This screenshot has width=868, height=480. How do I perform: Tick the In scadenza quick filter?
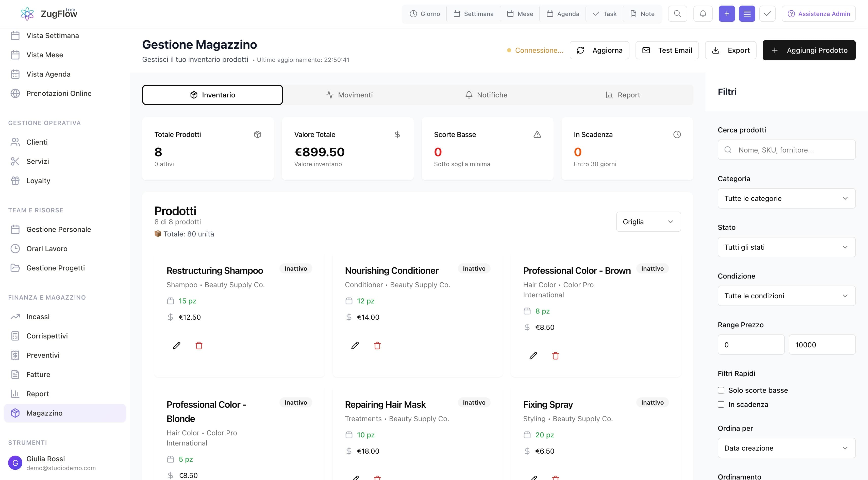click(721, 404)
